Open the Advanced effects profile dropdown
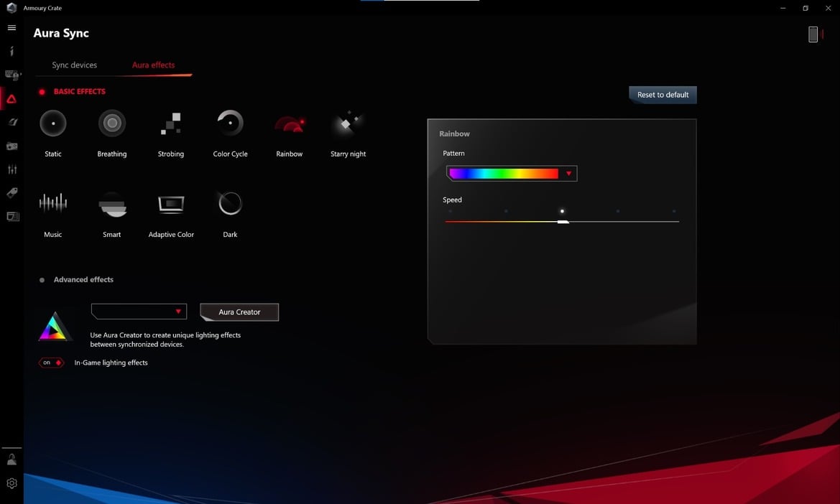 click(139, 312)
